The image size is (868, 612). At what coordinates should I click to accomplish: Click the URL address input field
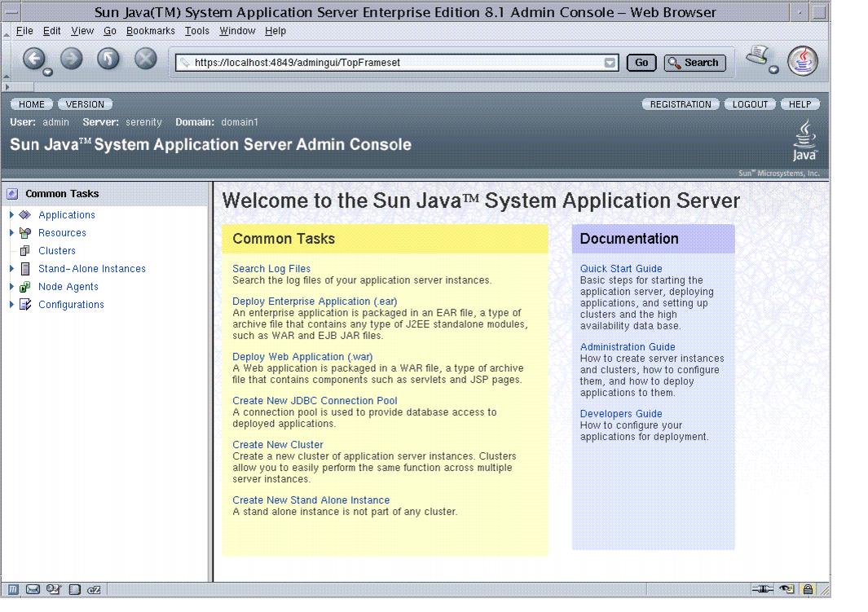tap(396, 63)
